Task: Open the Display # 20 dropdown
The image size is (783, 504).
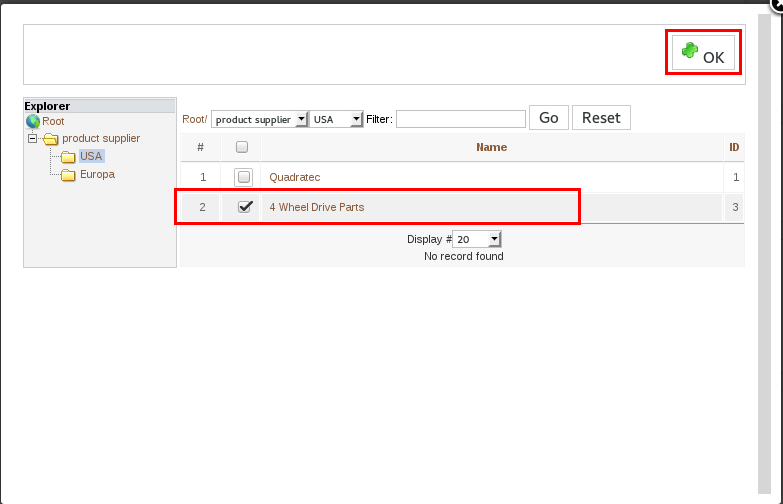Action: pyautogui.click(x=476, y=239)
